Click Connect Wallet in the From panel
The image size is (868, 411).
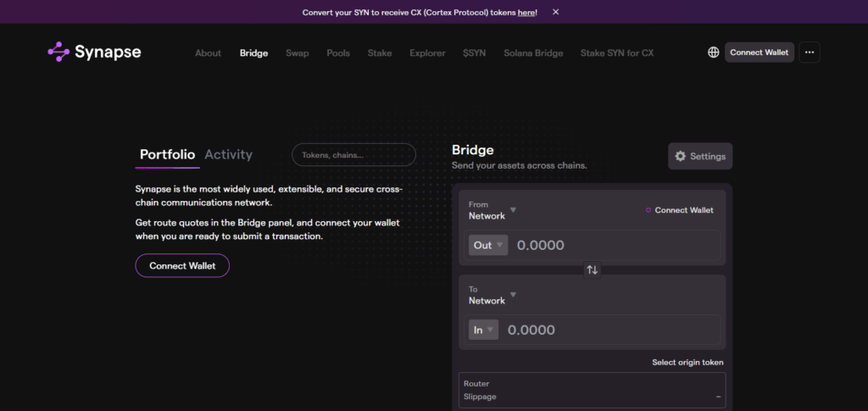coord(680,210)
